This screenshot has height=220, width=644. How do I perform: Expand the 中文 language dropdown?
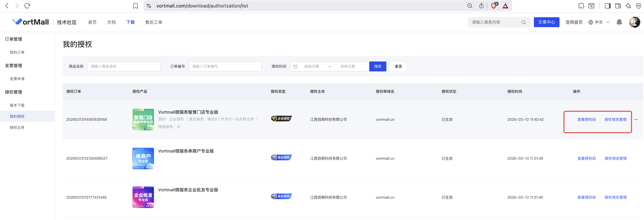click(x=599, y=22)
